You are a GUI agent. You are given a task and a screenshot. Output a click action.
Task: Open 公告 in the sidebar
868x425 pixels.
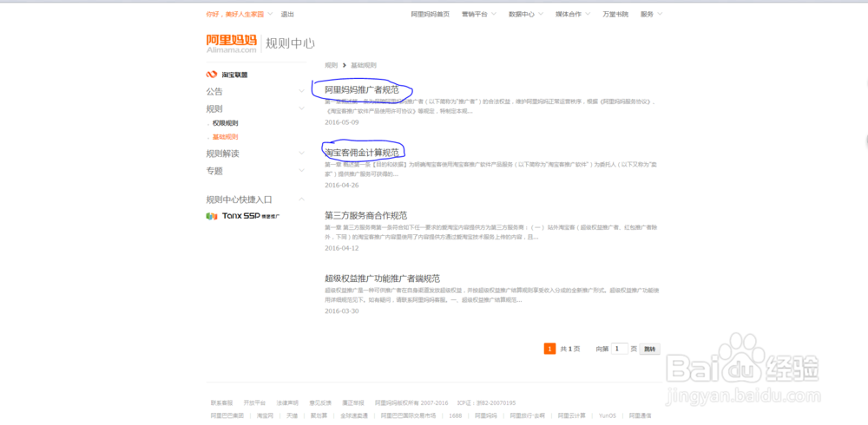[x=214, y=92]
